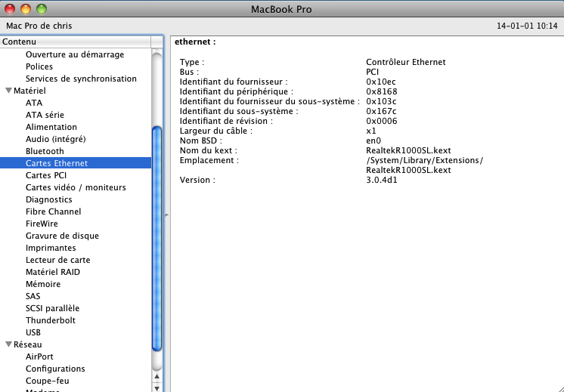The image size is (564, 392).
Task: Click the sidebar scrollbar blue thumb
Action: pyautogui.click(x=156, y=239)
